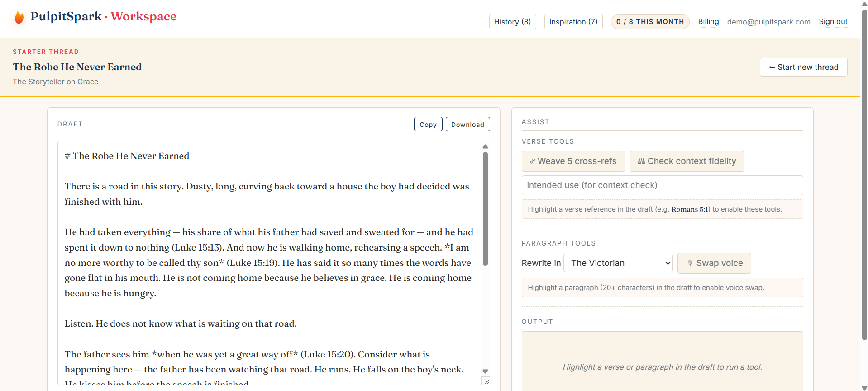Click the voice swap hint about highlighting a paragraph
Viewport: 868px width, 391px height.
[662, 288]
